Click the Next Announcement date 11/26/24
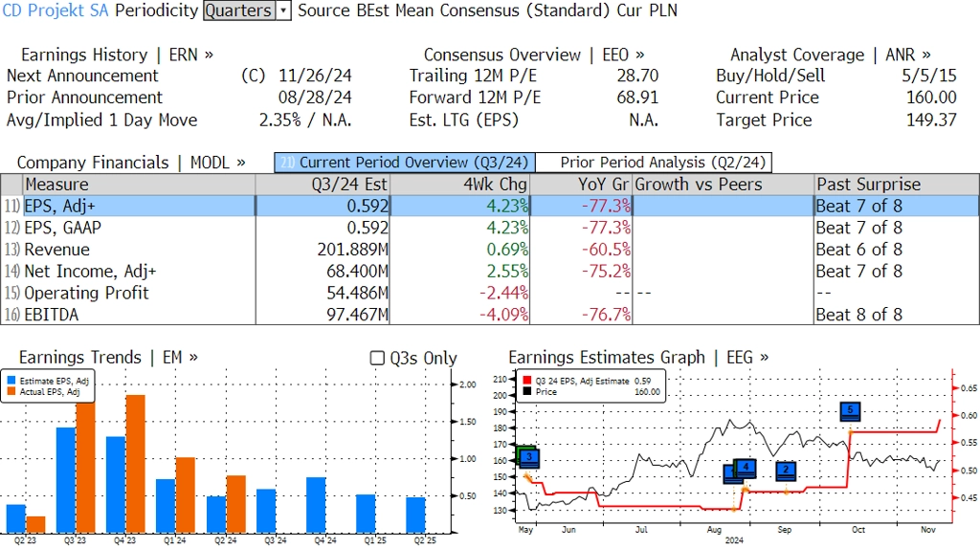 (x=315, y=76)
